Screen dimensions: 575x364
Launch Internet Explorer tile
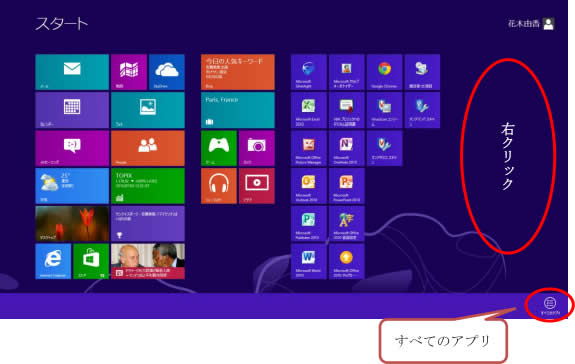53,261
